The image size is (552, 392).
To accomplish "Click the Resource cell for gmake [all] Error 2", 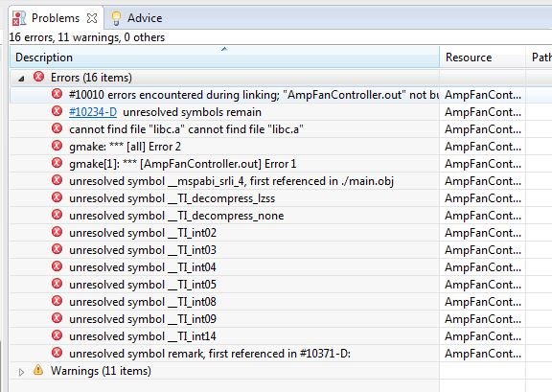I will [x=483, y=147].
